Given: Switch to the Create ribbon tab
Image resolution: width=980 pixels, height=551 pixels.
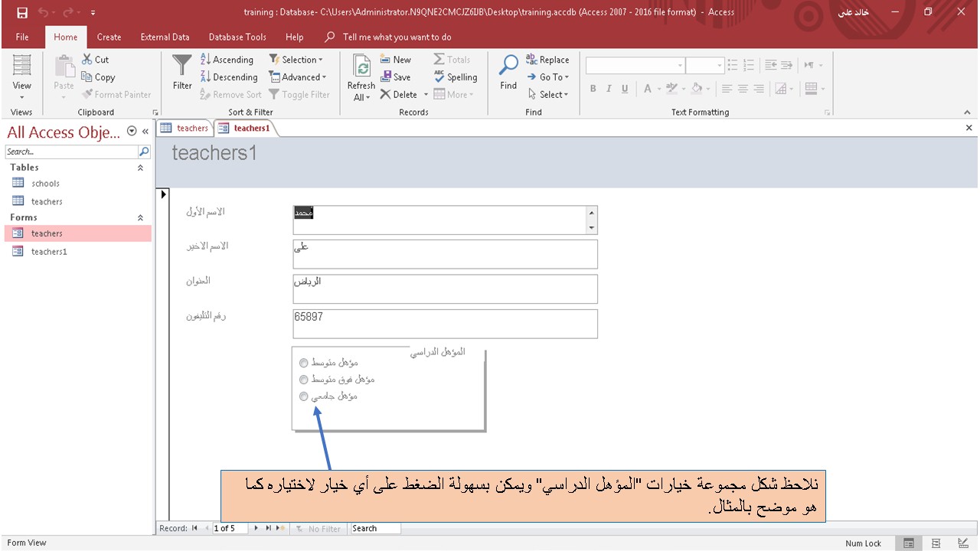Looking at the screenshot, I should pos(109,37).
